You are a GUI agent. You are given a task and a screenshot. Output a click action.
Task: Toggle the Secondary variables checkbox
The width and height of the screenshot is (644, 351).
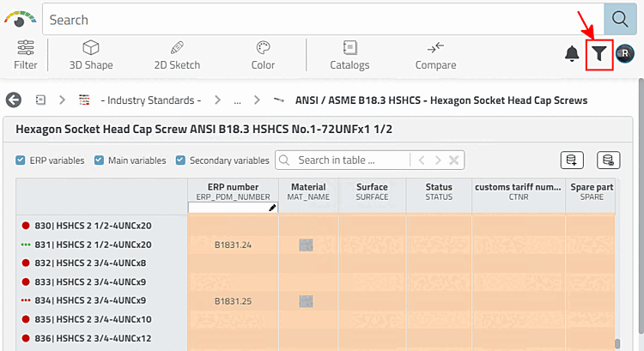click(180, 160)
